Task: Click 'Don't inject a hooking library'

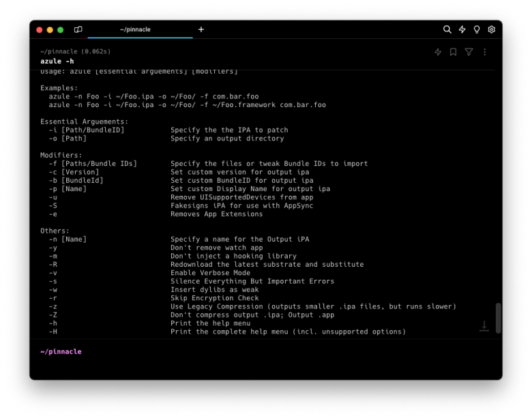Action: [x=233, y=256]
